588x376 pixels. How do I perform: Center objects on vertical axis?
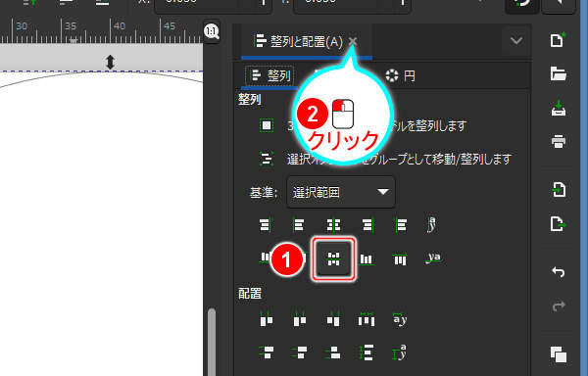tap(333, 224)
